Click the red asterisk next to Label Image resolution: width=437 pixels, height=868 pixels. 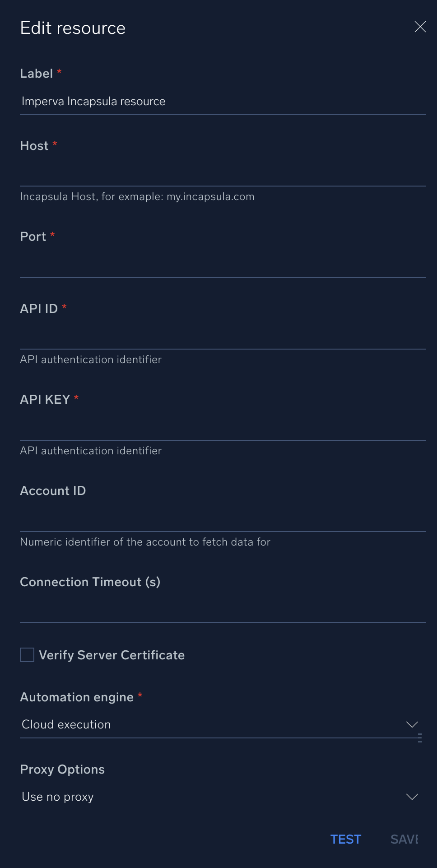click(x=59, y=71)
